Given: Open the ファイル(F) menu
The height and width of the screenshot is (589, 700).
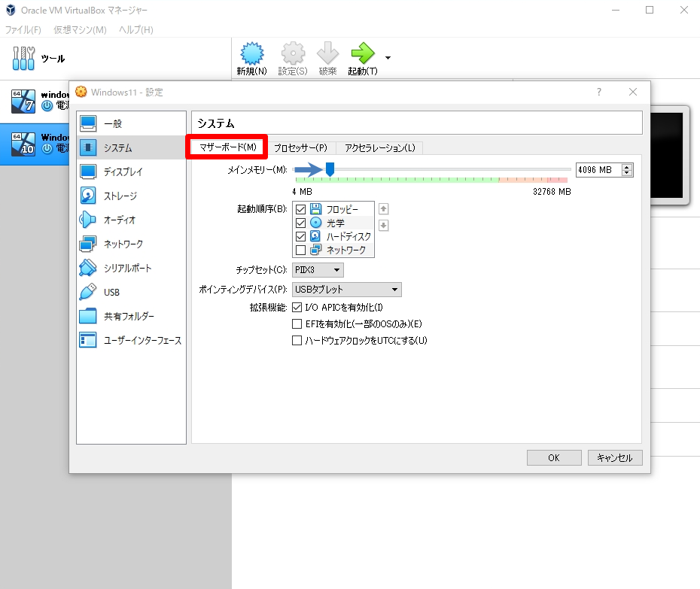Looking at the screenshot, I should (23, 30).
